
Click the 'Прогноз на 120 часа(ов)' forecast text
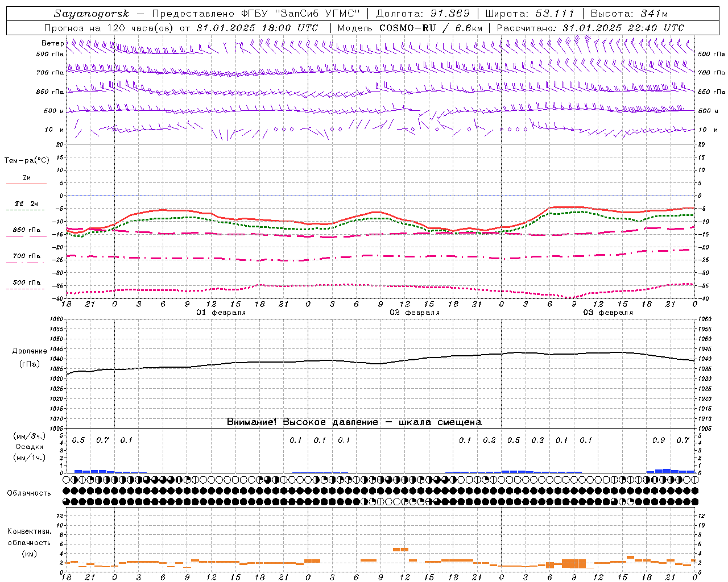[x=110, y=28]
